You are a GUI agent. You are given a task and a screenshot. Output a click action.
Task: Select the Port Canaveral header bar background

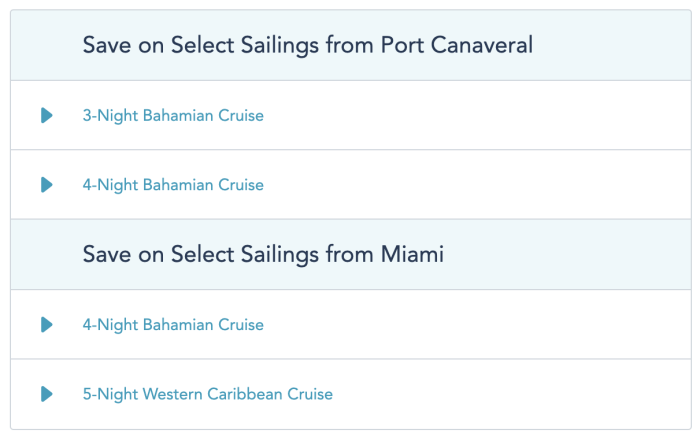click(x=620, y=45)
